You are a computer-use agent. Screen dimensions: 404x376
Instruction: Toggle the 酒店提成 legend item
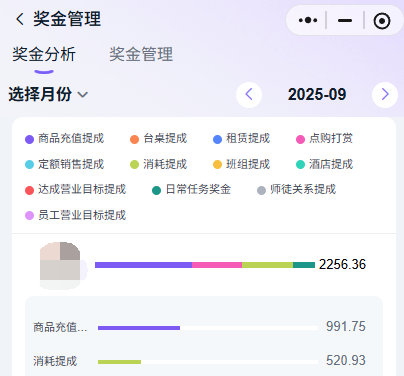[325, 164]
